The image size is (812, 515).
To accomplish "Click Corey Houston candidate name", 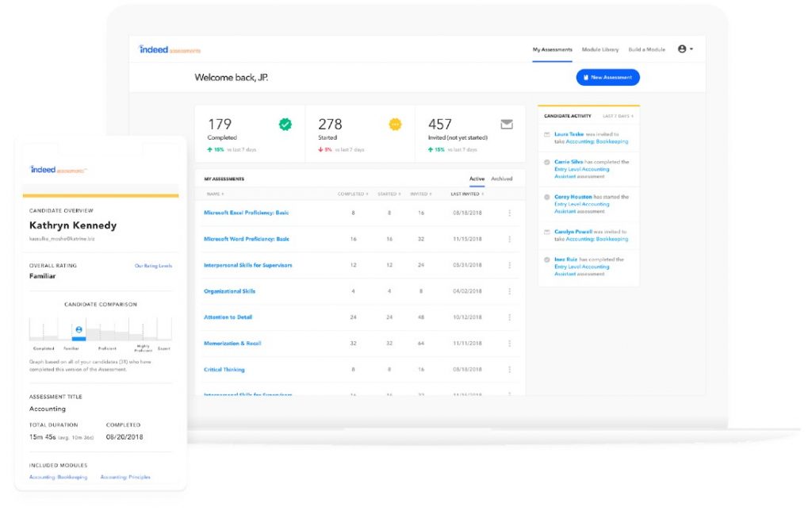I will [573, 197].
